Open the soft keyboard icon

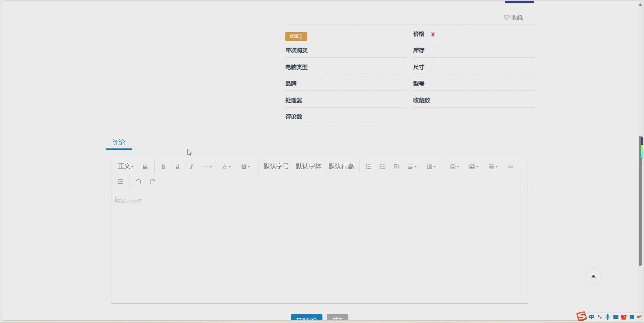[616, 317]
